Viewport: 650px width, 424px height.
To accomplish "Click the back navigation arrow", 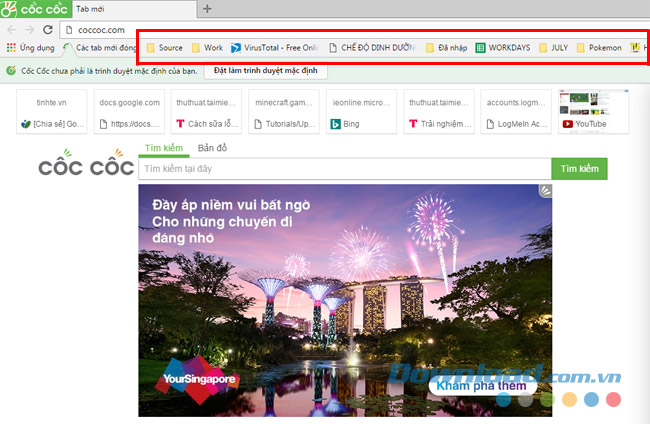I will pyautogui.click(x=11, y=30).
